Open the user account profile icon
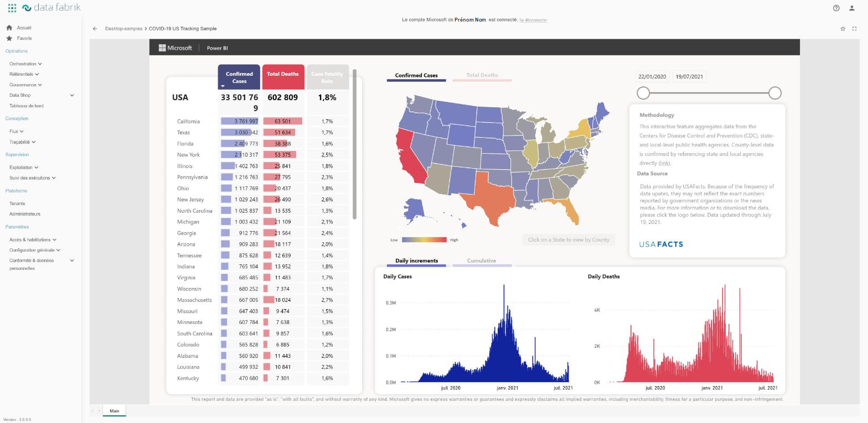This screenshot has height=423, width=868. pos(852,8)
